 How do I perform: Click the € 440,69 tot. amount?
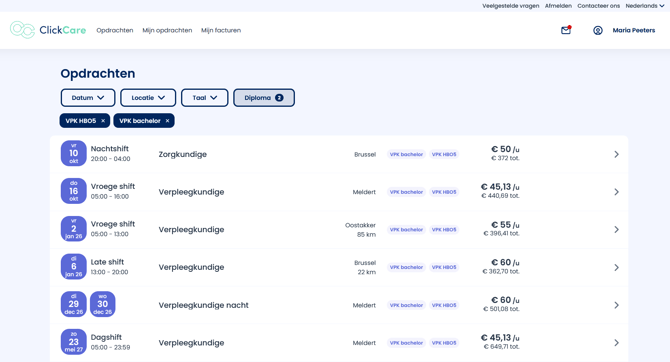500,196
